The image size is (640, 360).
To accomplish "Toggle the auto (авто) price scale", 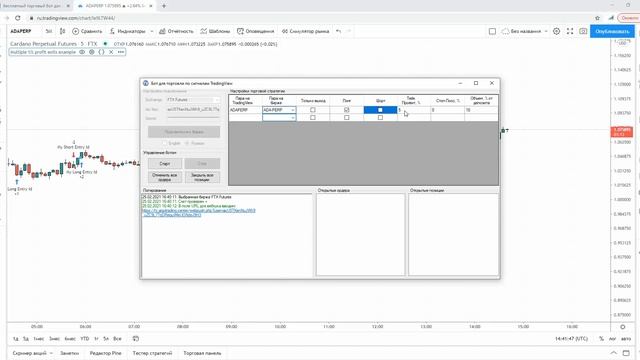I will [x=626, y=338].
